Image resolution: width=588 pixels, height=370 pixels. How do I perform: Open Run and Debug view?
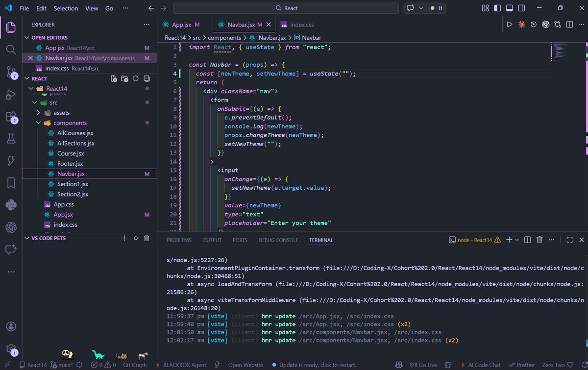point(11,95)
